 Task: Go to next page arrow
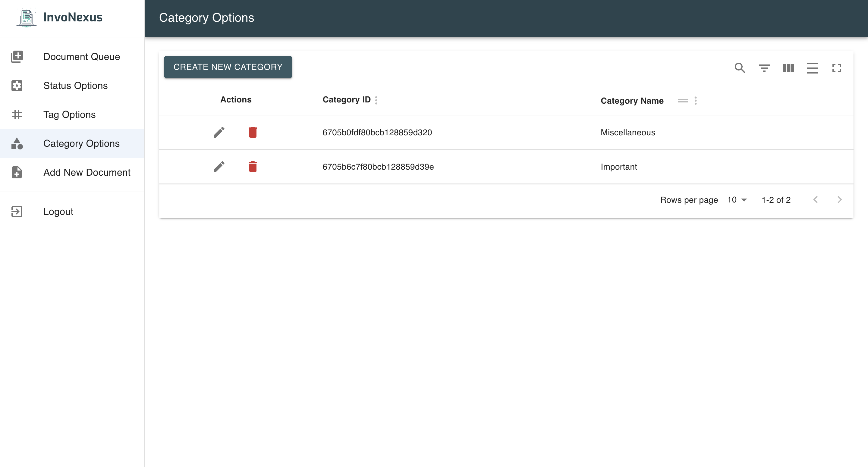coord(840,200)
